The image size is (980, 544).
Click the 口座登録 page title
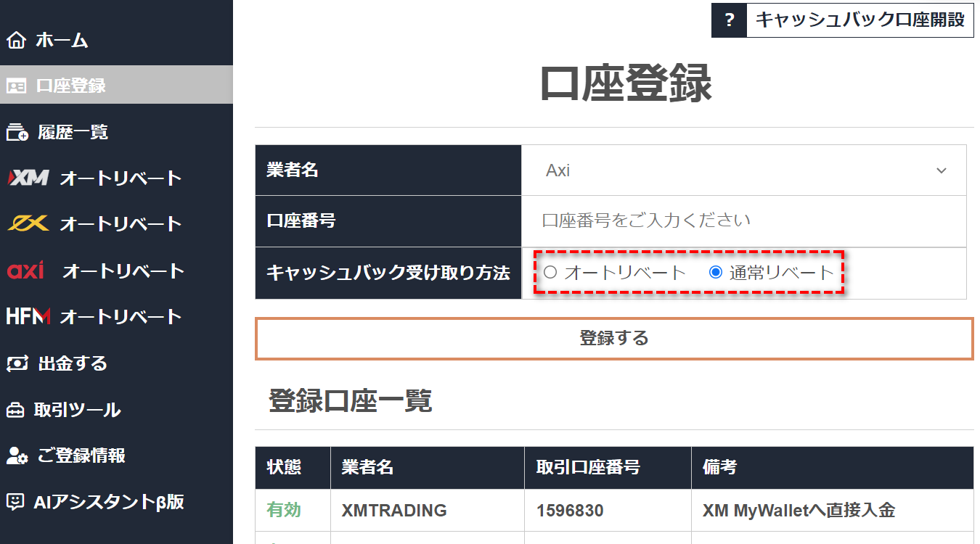626,84
